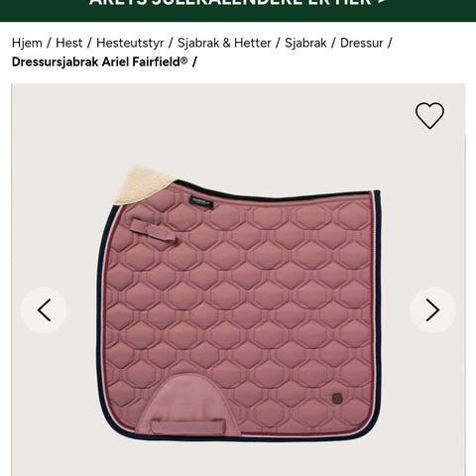Click the suede girth guard patch
This screenshot has height=476, width=476.
(190, 406)
